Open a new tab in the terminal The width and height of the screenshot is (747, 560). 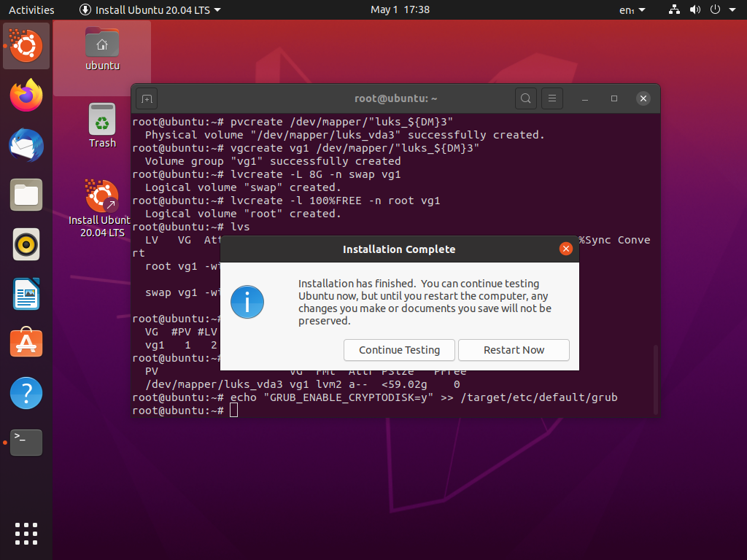pos(147,98)
